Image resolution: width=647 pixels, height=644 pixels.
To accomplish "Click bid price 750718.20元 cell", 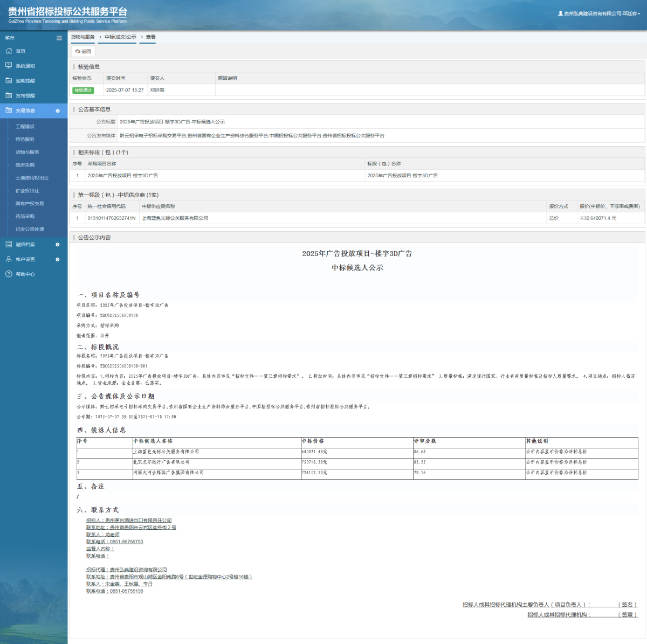I will tap(314, 462).
